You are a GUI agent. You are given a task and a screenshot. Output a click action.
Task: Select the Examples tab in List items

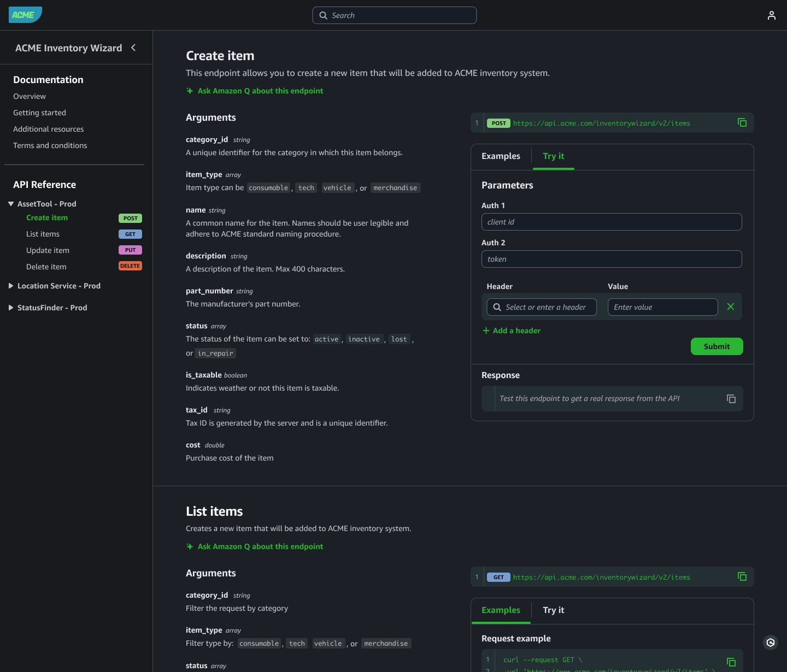click(x=501, y=610)
